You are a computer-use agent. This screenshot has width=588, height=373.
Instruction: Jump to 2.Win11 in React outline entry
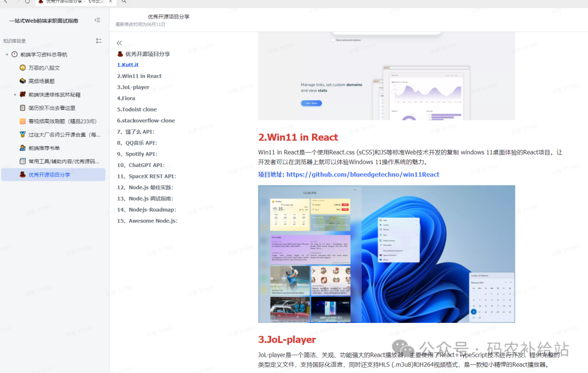click(139, 76)
